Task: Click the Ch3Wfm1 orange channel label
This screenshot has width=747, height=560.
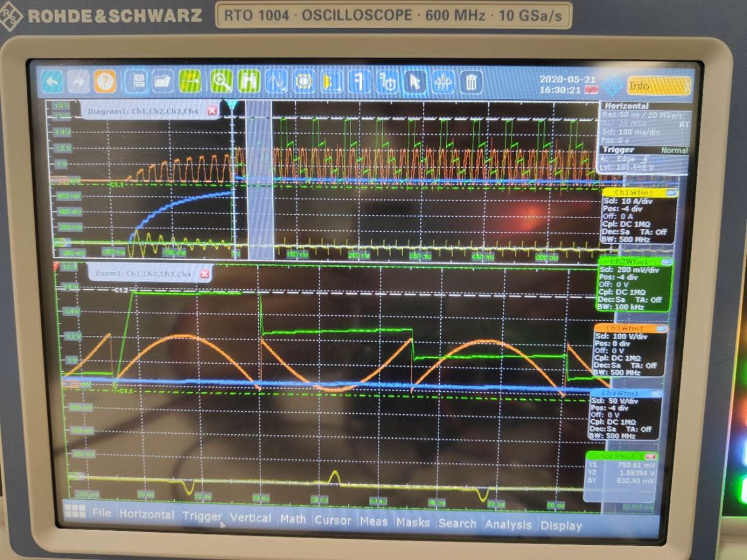Action: 626,328
